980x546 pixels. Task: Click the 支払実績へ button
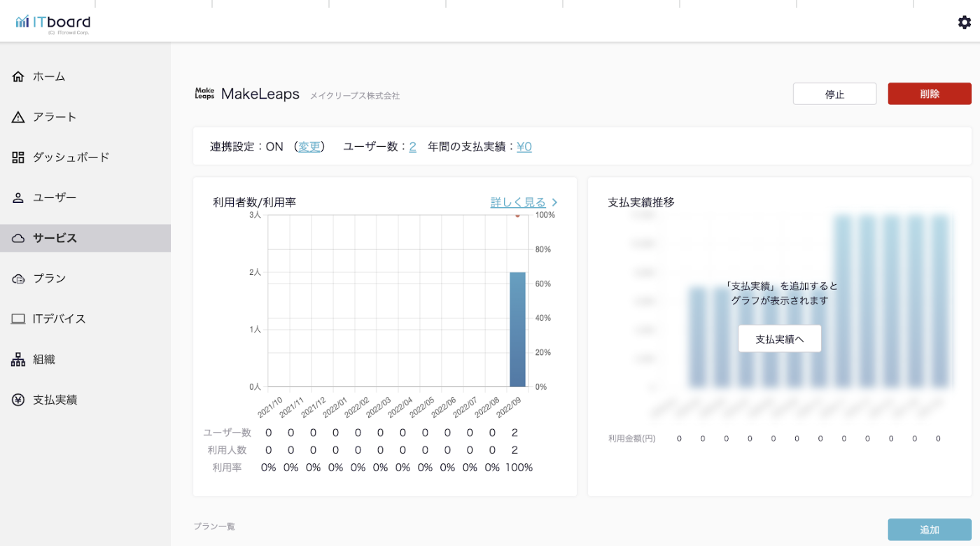(779, 339)
